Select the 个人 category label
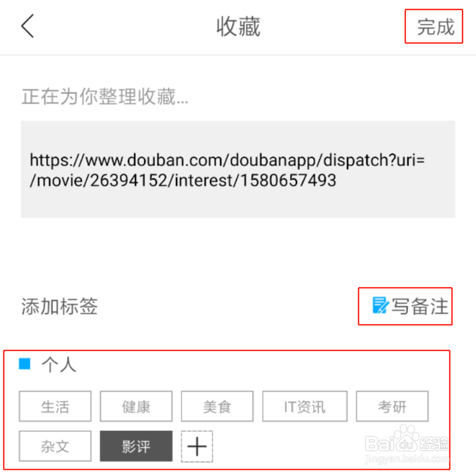476x475 pixels. pyautogui.click(x=59, y=364)
